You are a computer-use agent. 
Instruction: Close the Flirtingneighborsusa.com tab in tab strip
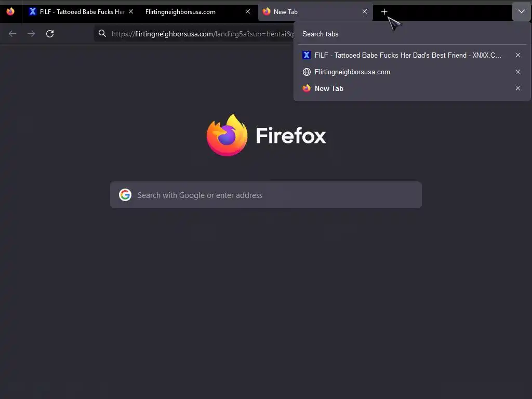pos(248,11)
